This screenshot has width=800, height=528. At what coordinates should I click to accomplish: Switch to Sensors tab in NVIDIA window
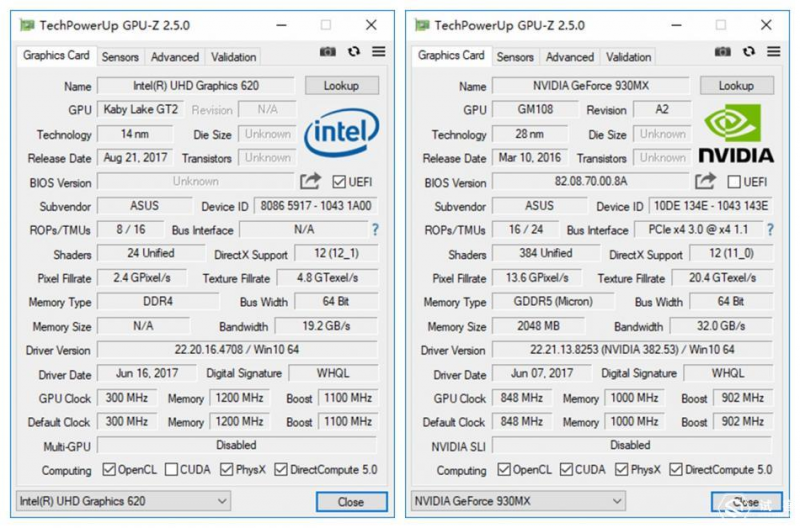[515, 57]
